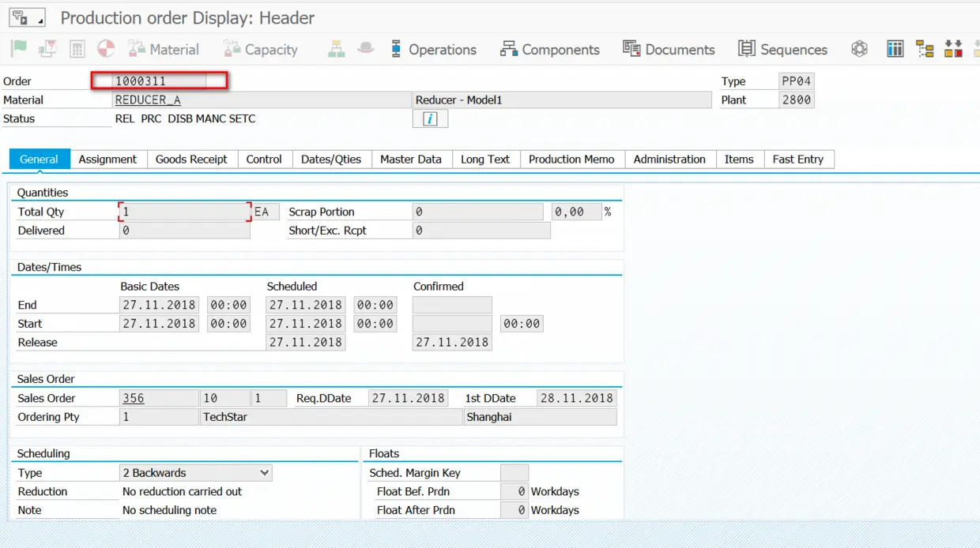The height and width of the screenshot is (548, 980).
Task: Open the Production Memo tab
Action: (571, 160)
